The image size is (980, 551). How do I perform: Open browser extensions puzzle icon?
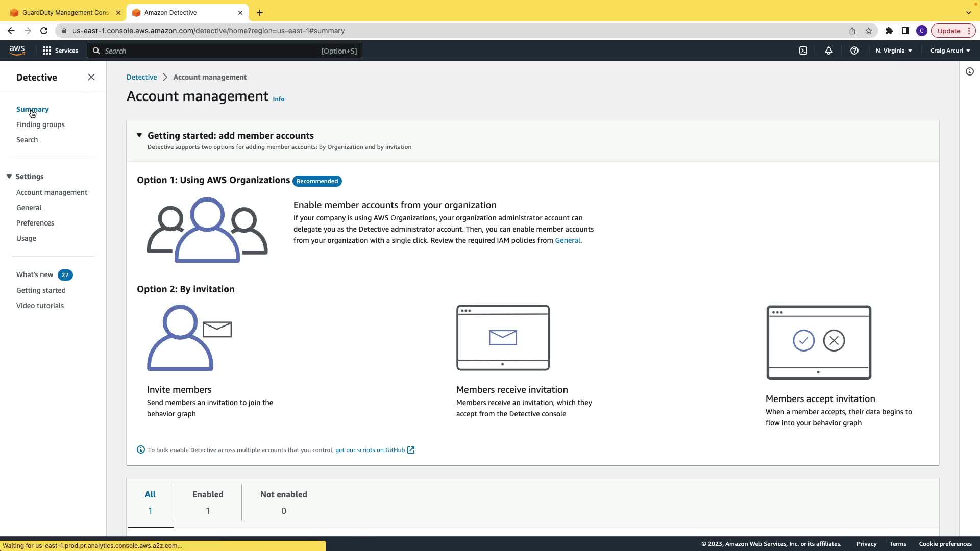click(889, 31)
